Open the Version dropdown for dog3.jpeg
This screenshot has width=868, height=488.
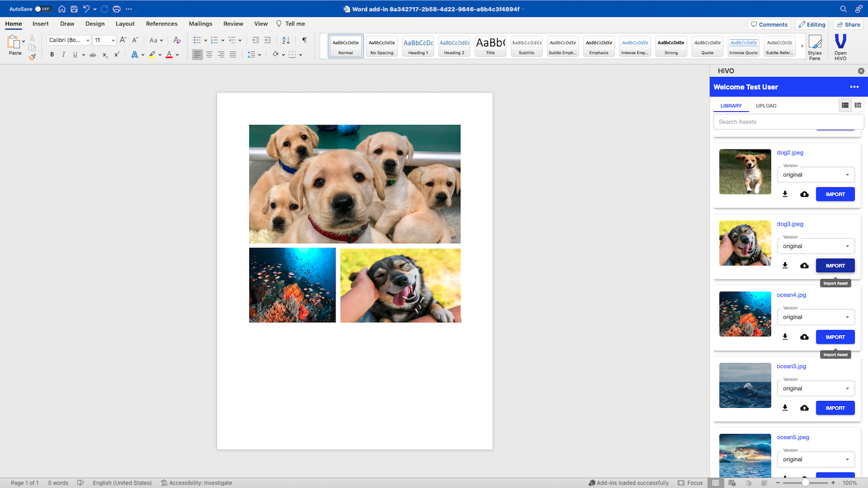[x=816, y=246]
